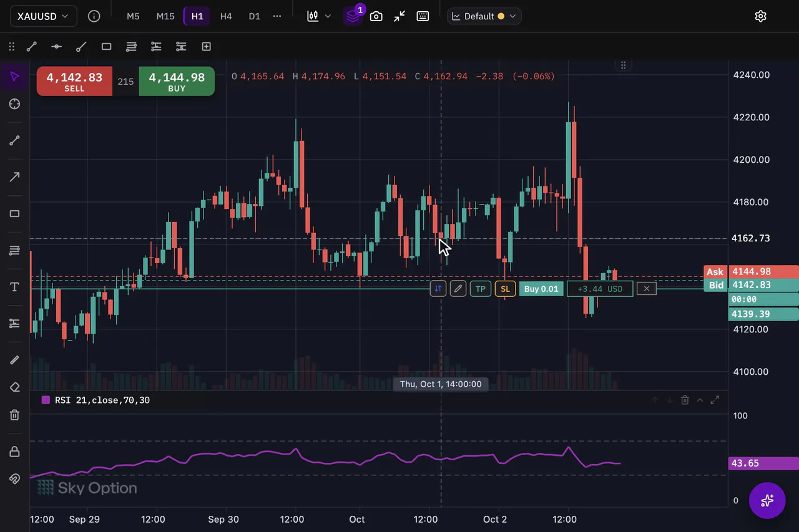Image resolution: width=799 pixels, height=532 pixels.
Task: Open the XAUUSD symbol dropdown
Action: (x=43, y=16)
